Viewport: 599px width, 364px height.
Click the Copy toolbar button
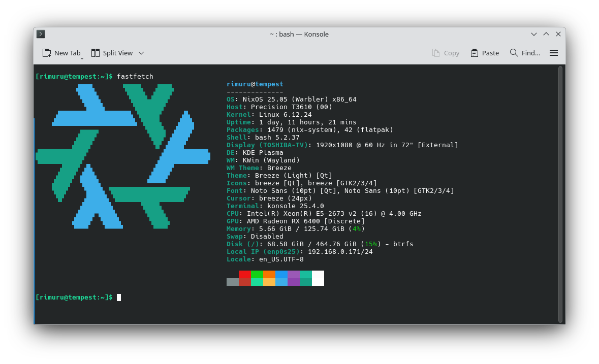click(446, 53)
